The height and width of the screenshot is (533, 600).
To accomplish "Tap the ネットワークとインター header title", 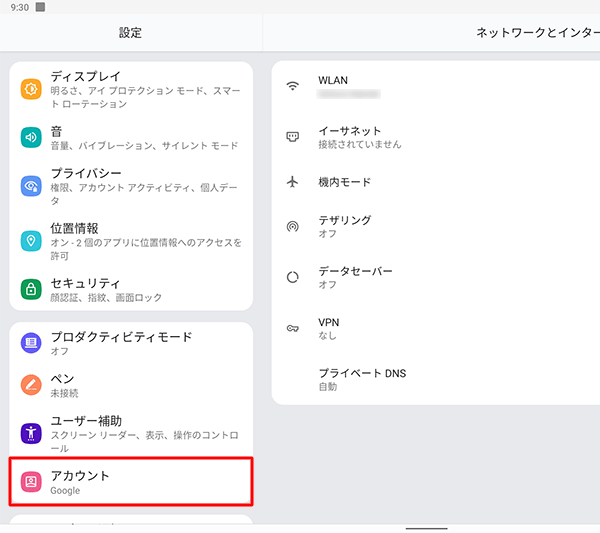I will [538, 33].
